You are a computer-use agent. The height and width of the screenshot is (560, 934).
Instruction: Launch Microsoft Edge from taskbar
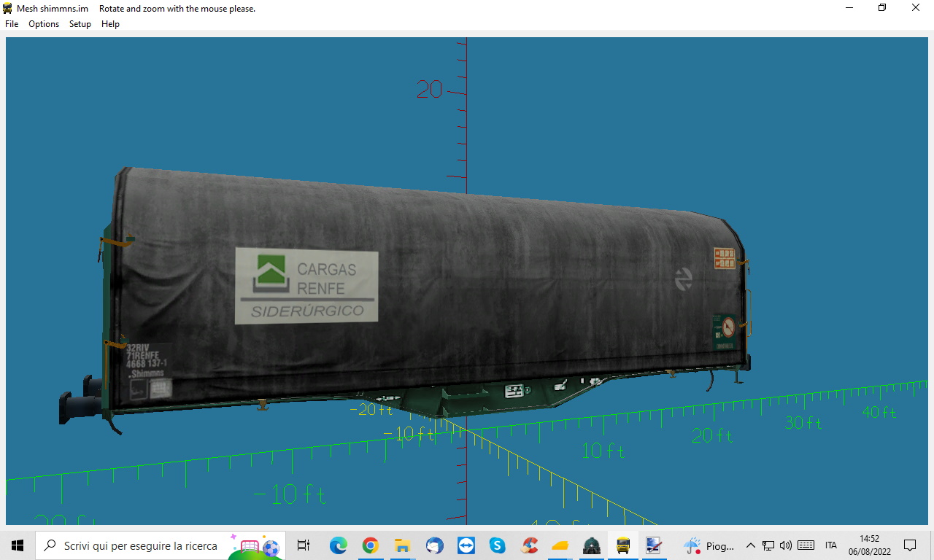pos(338,545)
